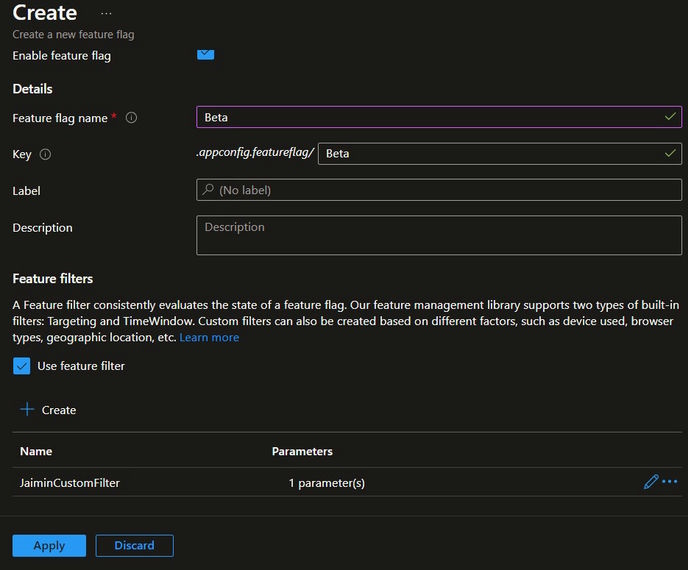The image size is (688, 570).
Task: Click the 1 parameter(s) cell
Action: (x=327, y=483)
